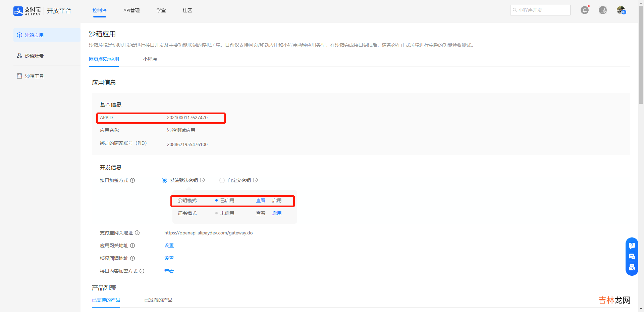Click the envelope feedback icon in floating widget
644x312 pixels.
coord(632,267)
